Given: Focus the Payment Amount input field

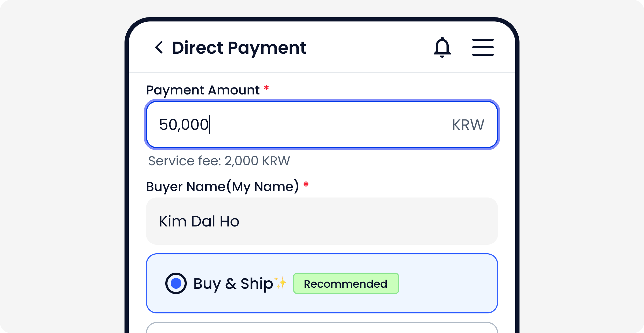Looking at the screenshot, I should (x=322, y=125).
